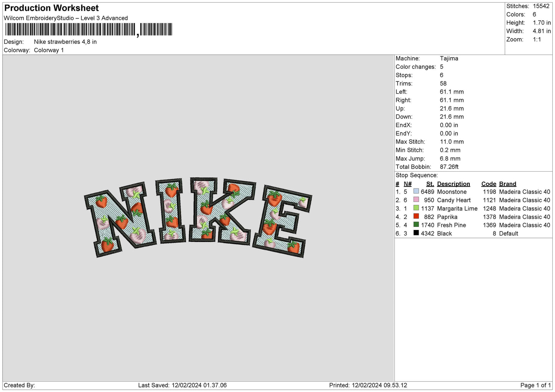The height and width of the screenshot is (392, 555).
Task: Click the Total Bobbin value 87.26ft
Action: [x=449, y=167]
